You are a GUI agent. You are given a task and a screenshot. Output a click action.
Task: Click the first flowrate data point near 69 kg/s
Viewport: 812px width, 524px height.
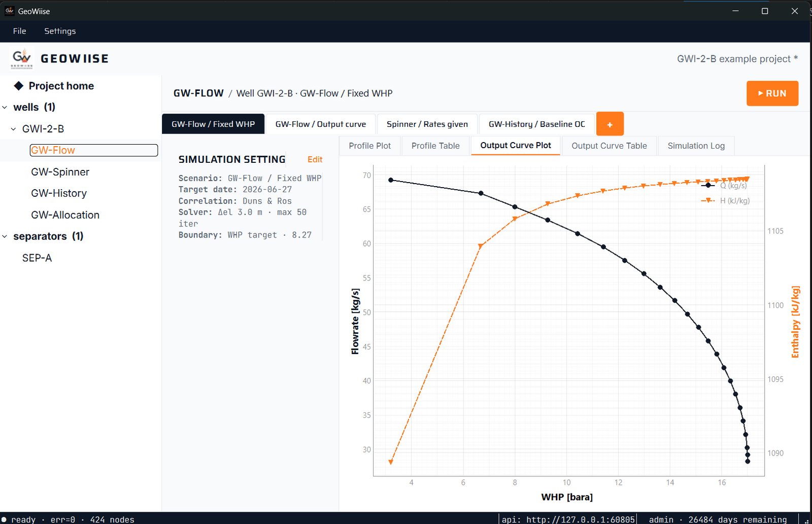(x=391, y=180)
